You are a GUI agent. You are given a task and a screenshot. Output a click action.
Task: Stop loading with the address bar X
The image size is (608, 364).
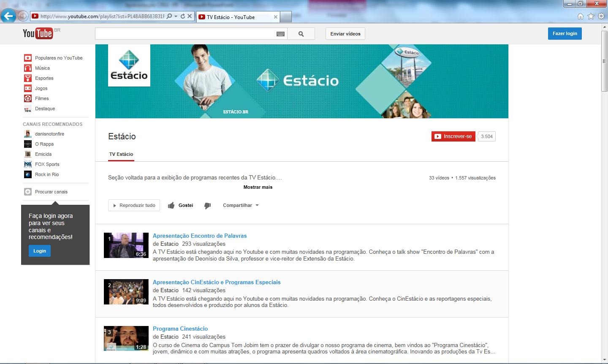pos(190,16)
